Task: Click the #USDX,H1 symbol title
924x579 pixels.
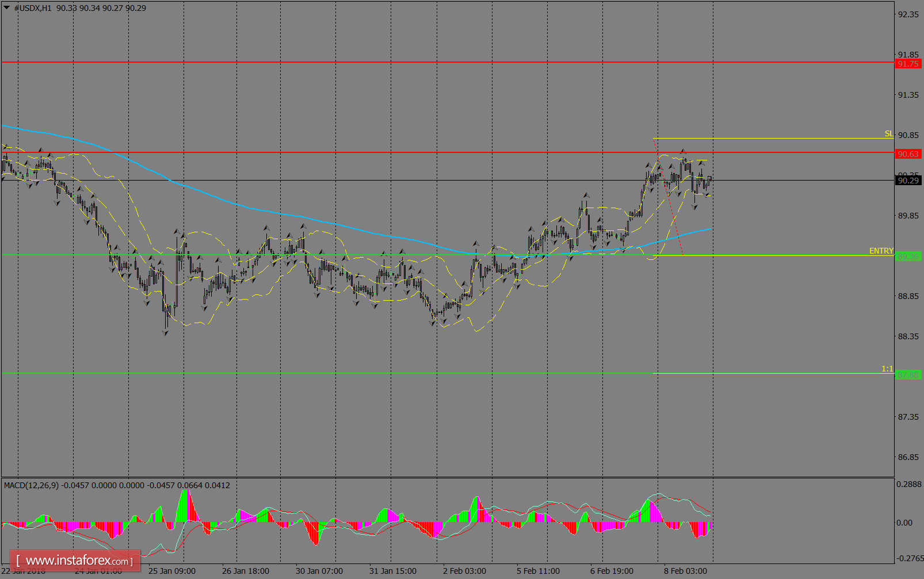Action: [x=33, y=8]
